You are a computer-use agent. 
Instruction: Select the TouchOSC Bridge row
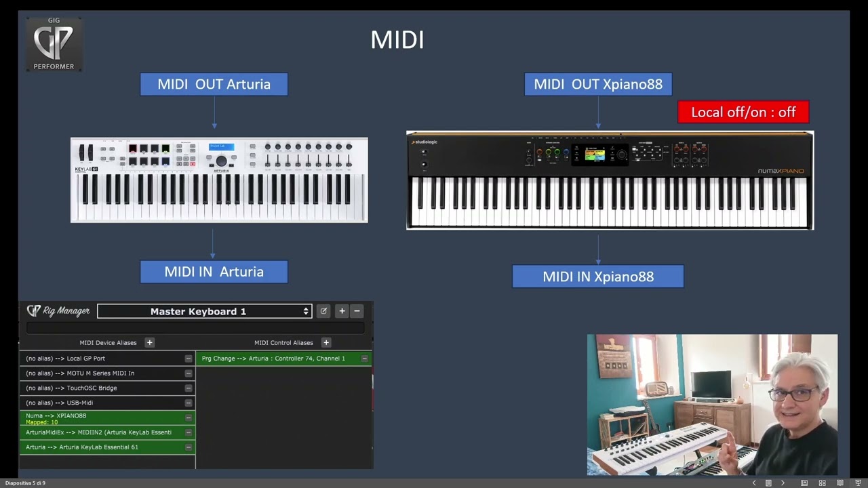click(108, 388)
